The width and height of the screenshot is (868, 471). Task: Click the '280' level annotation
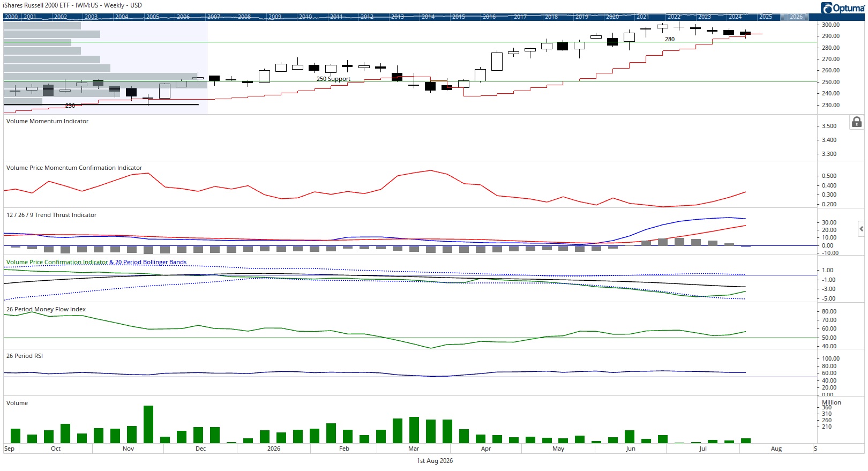click(x=670, y=39)
